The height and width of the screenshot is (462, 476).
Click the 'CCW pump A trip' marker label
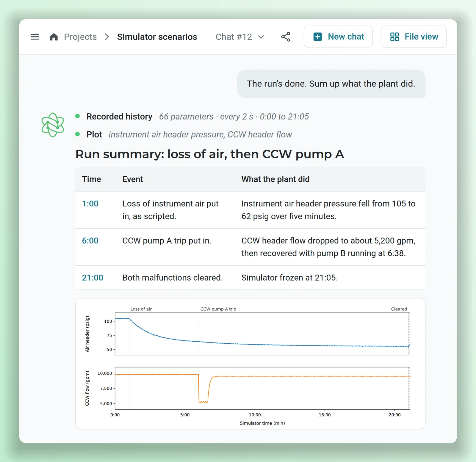click(218, 309)
